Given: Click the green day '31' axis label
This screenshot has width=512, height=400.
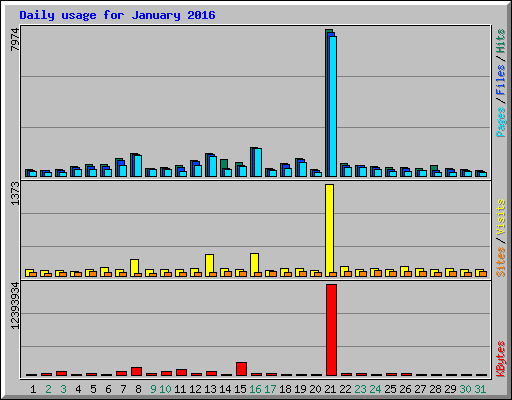Looking at the screenshot, I should [480, 389].
